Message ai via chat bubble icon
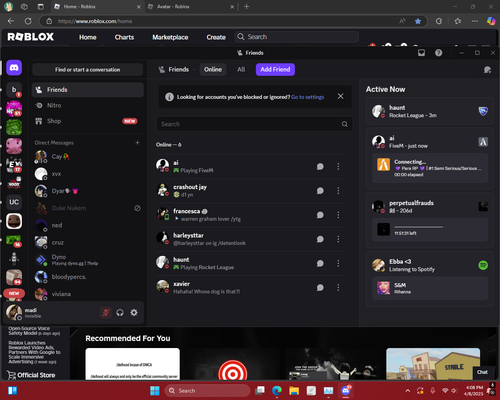This screenshot has height=400, width=500. pos(320,166)
